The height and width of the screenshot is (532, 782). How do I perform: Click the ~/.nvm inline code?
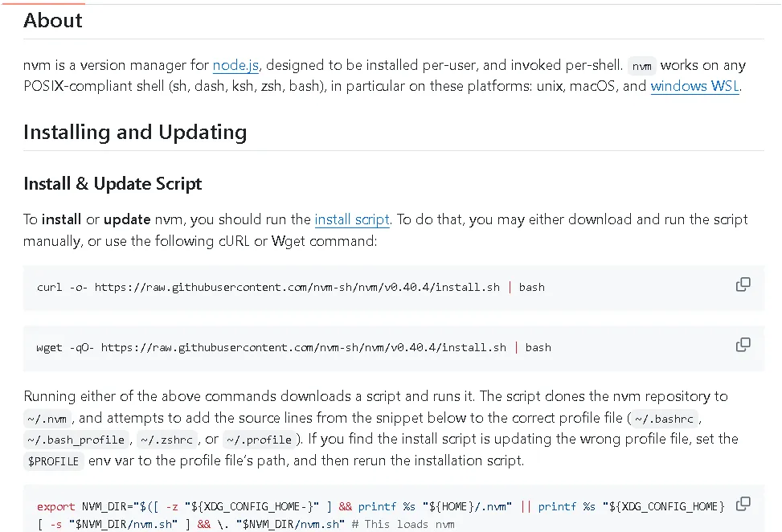coord(48,419)
